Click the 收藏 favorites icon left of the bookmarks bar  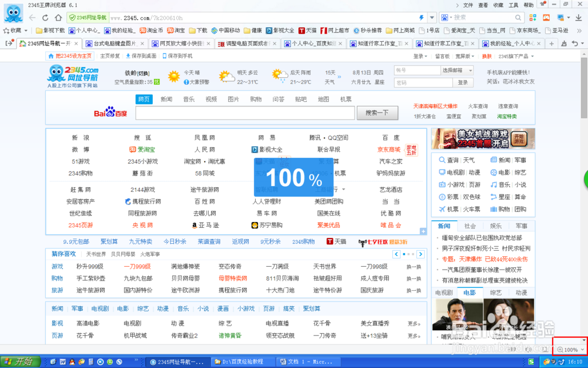point(6,30)
